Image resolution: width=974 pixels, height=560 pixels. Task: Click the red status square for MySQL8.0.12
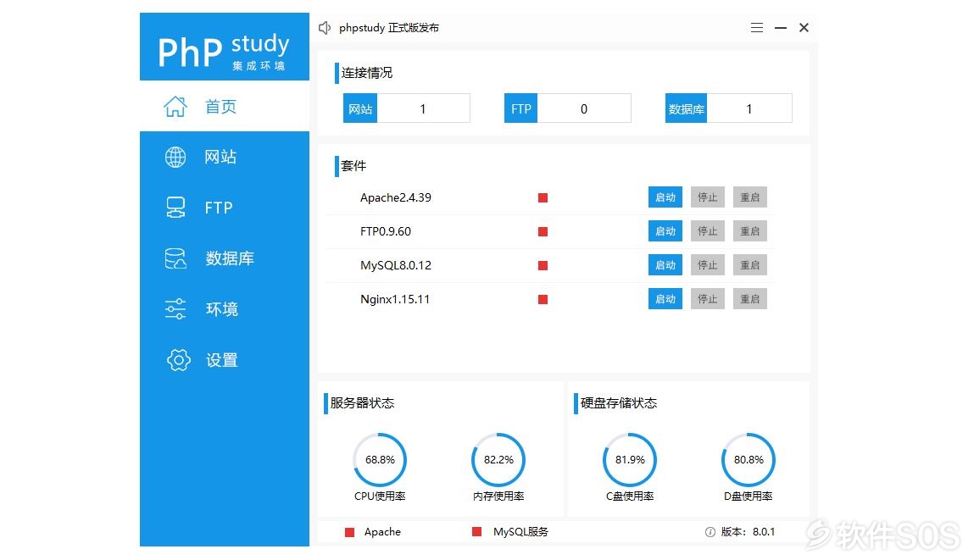click(543, 266)
